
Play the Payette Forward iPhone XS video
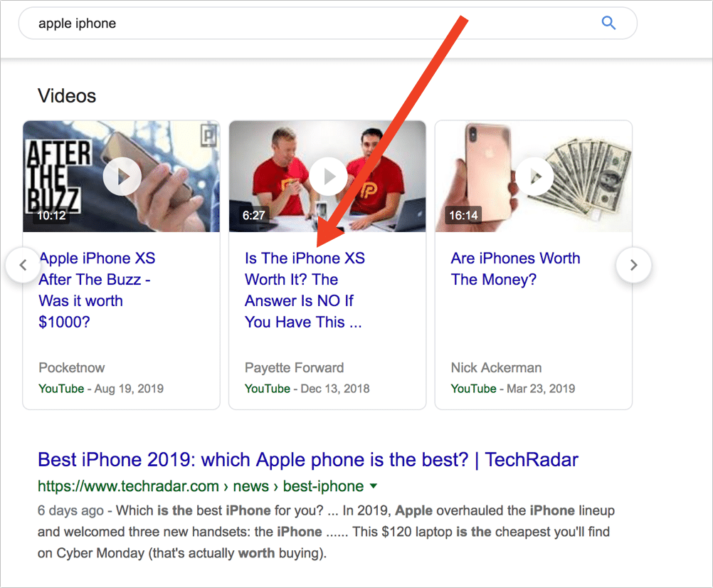click(x=328, y=177)
